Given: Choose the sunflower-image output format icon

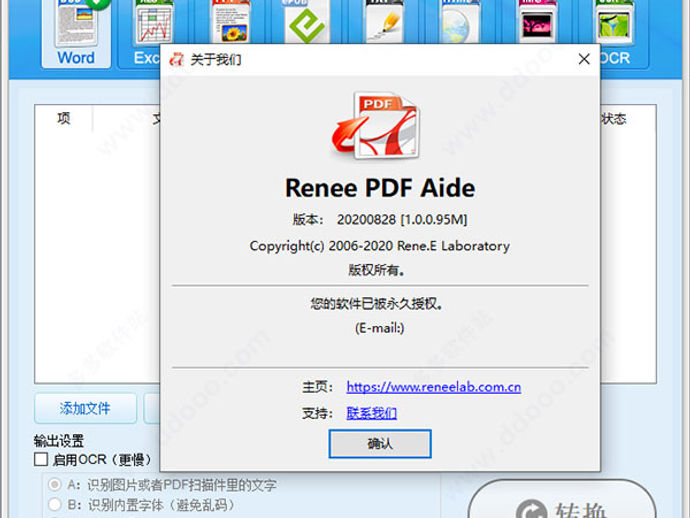Looking at the screenshot, I should point(231,22).
